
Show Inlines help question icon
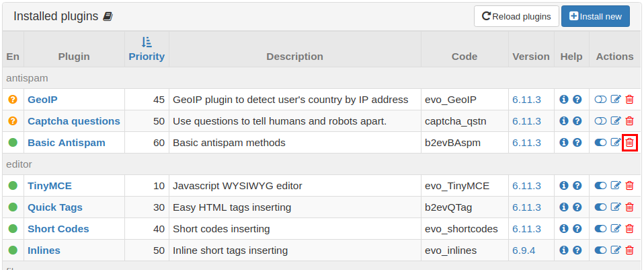(x=577, y=250)
